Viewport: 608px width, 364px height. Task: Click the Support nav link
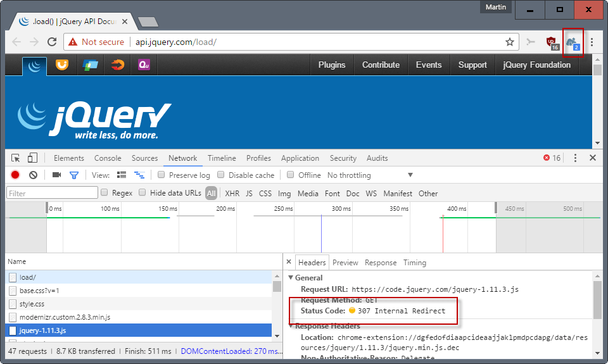[472, 65]
